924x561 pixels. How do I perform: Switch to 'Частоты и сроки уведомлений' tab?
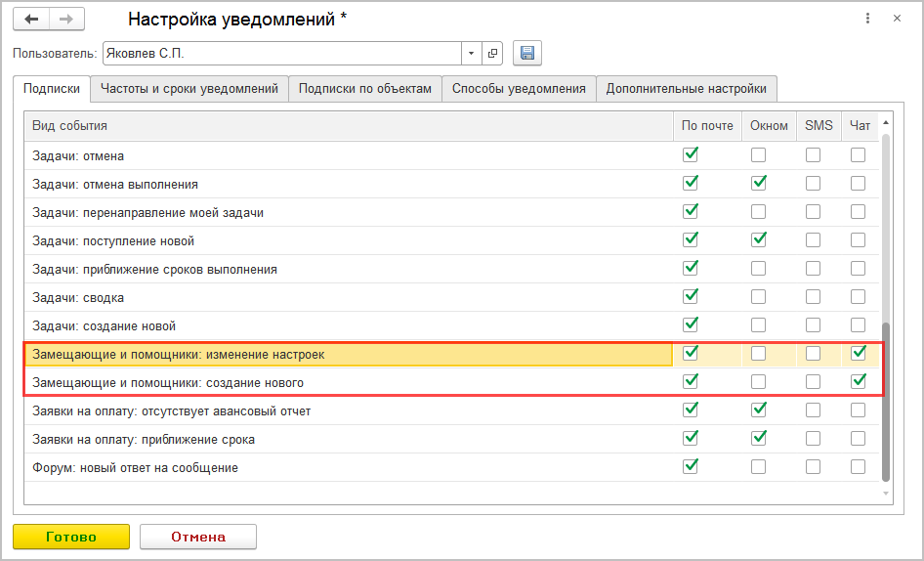pyautogui.click(x=189, y=89)
